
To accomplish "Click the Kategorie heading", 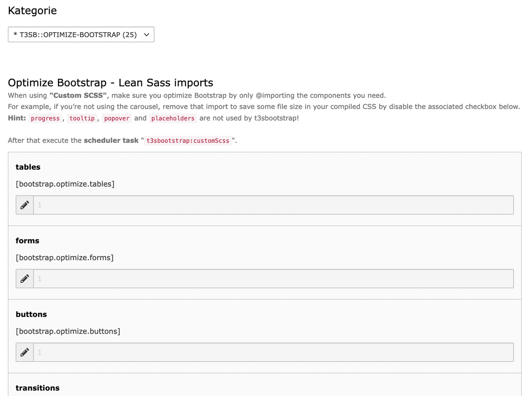I will [32, 11].
